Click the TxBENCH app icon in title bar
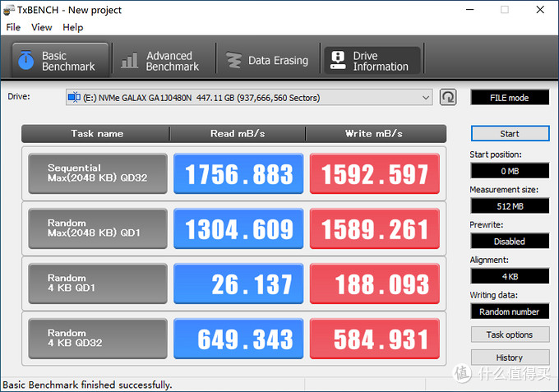The image size is (559, 392). coord(9,10)
